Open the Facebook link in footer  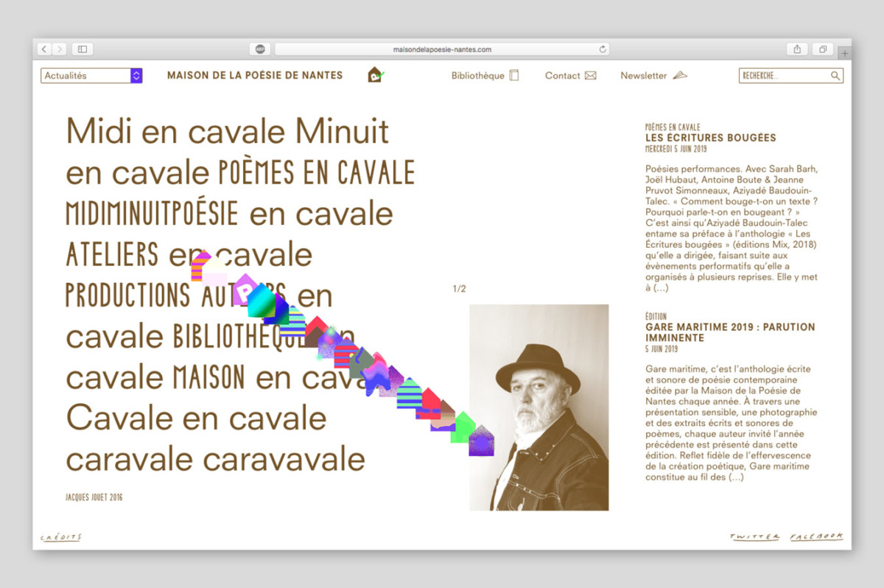[816, 537]
